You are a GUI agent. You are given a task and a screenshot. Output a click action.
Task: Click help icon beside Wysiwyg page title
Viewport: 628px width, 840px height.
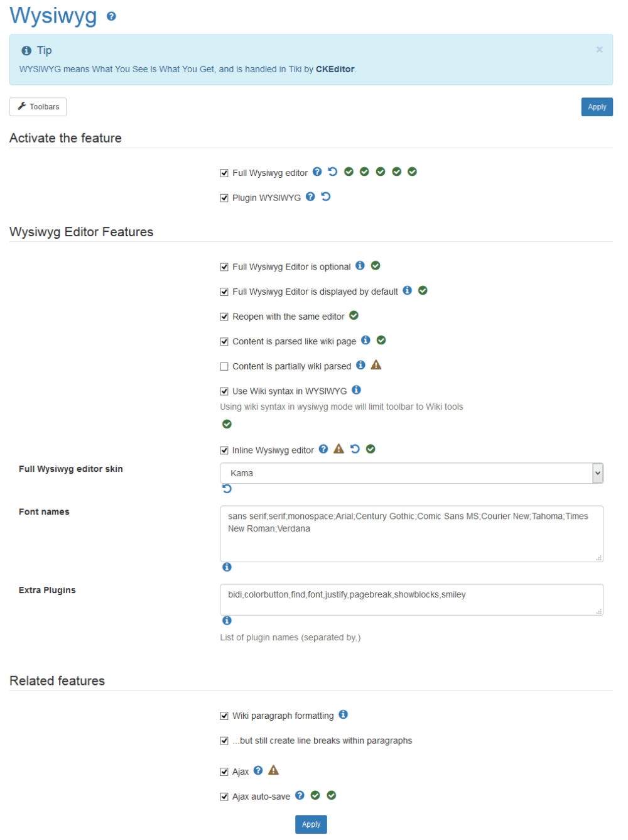[111, 16]
